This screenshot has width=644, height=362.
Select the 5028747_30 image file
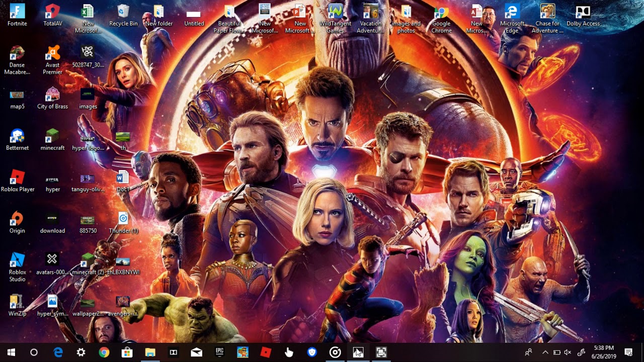click(x=88, y=56)
